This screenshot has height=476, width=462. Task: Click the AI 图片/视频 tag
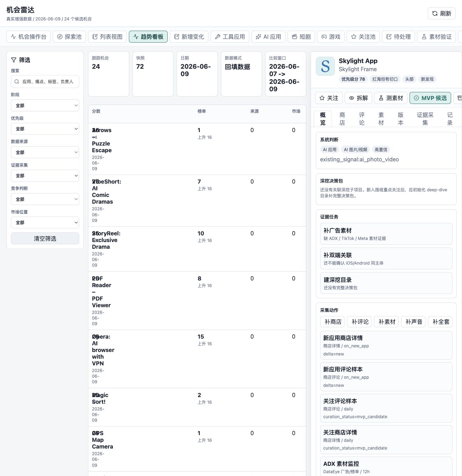click(356, 150)
